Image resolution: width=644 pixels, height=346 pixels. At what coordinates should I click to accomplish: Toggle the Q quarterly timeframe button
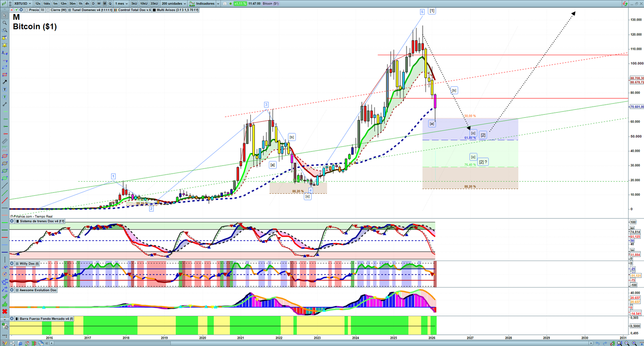(110, 4)
